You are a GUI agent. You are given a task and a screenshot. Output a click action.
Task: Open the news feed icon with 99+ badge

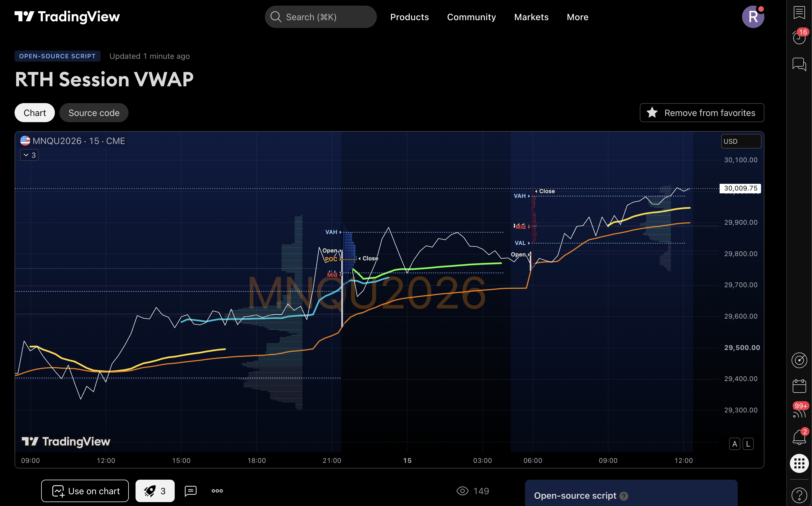tap(799, 411)
